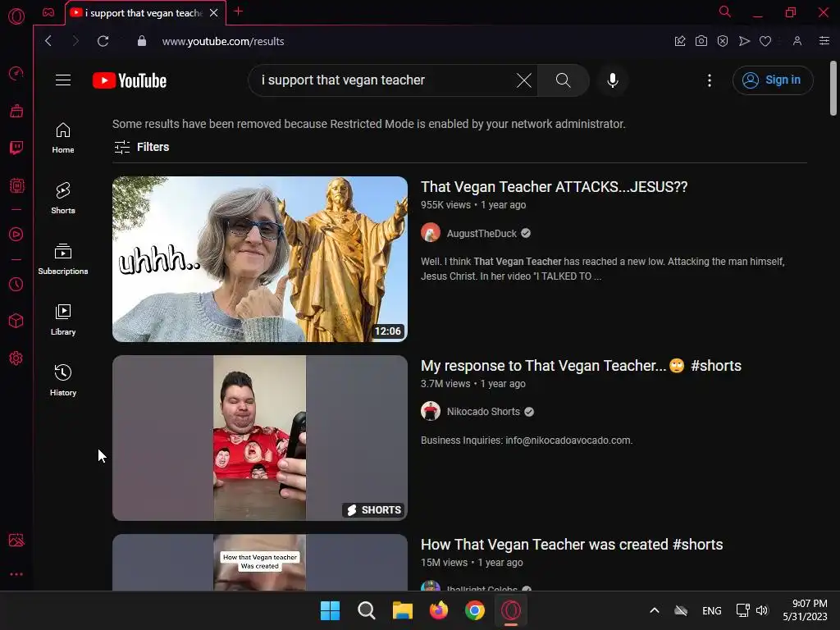
Task: Reload the YouTube results page
Action: point(103,41)
